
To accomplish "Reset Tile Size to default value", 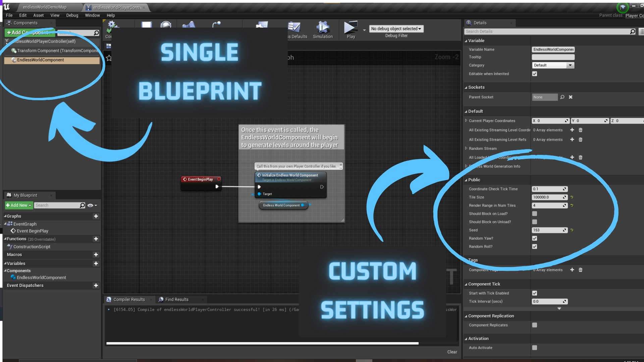I will [572, 197].
